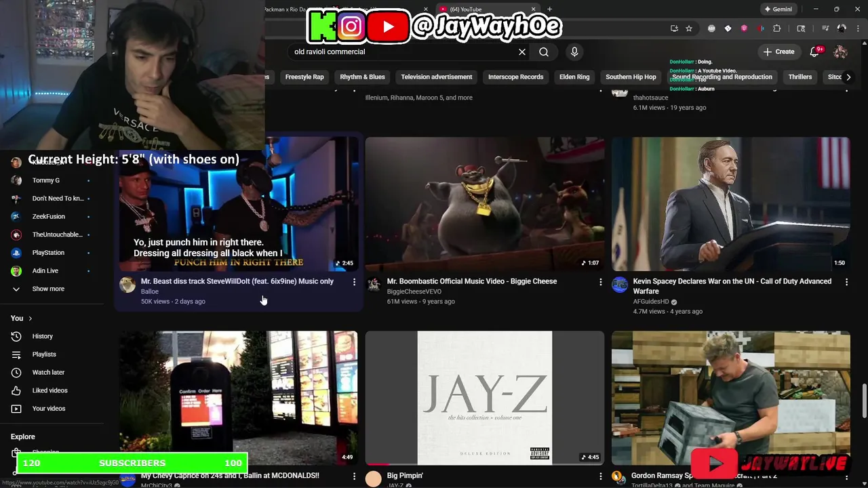The width and height of the screenshot is (868, 488).
Task: Open Chrome profile avatar
Action: click(842, 28)
